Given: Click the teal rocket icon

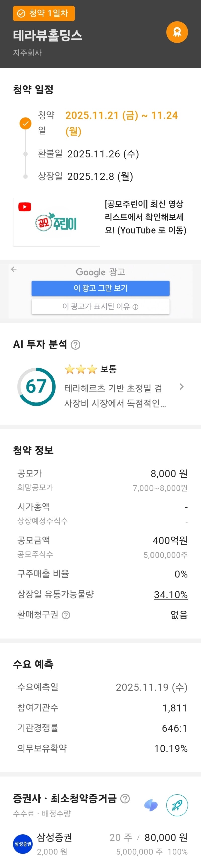Looking at the screenshot, I should click(x=177, y=805).
